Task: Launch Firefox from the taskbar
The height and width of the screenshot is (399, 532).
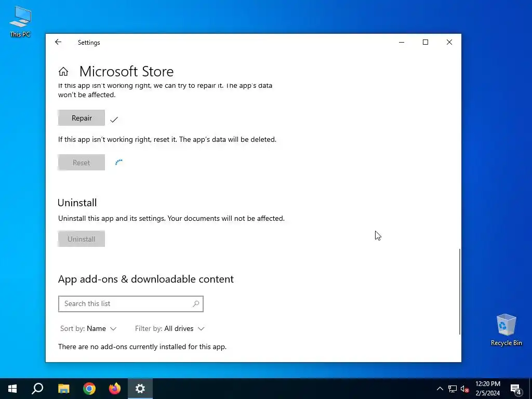Action: tap(115, 389)
